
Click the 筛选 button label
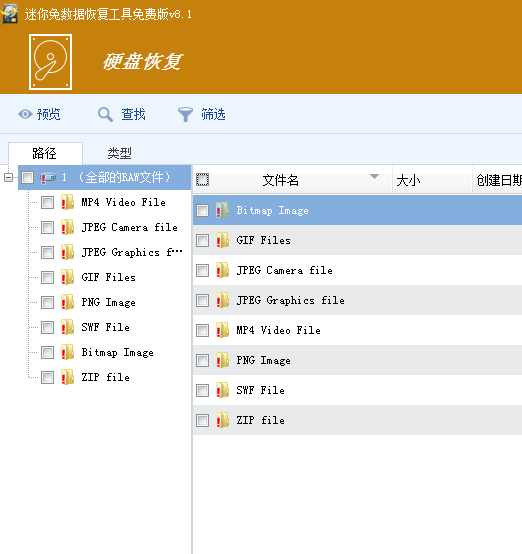pos(213,114)
